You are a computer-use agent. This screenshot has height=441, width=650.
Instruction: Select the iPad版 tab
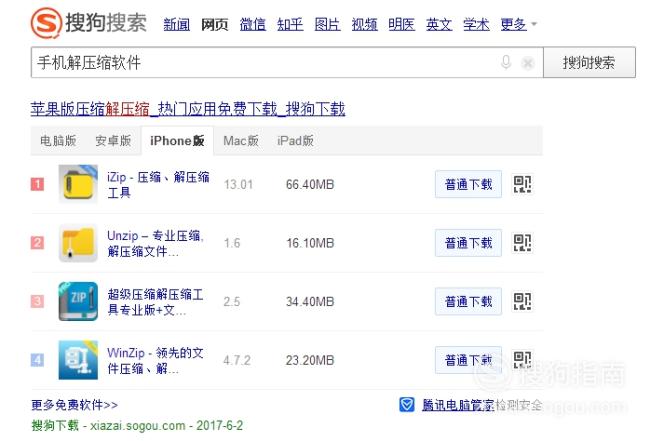(296, 141)
